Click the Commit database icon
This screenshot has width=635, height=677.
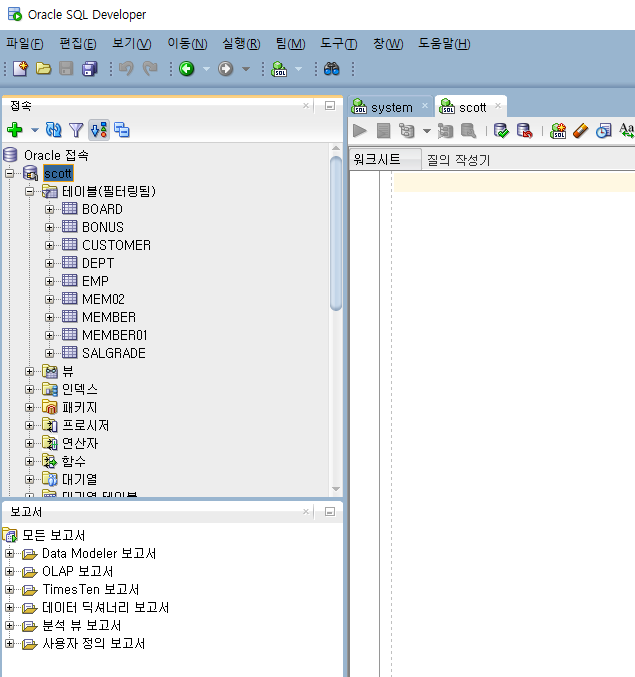click(501, 130)
